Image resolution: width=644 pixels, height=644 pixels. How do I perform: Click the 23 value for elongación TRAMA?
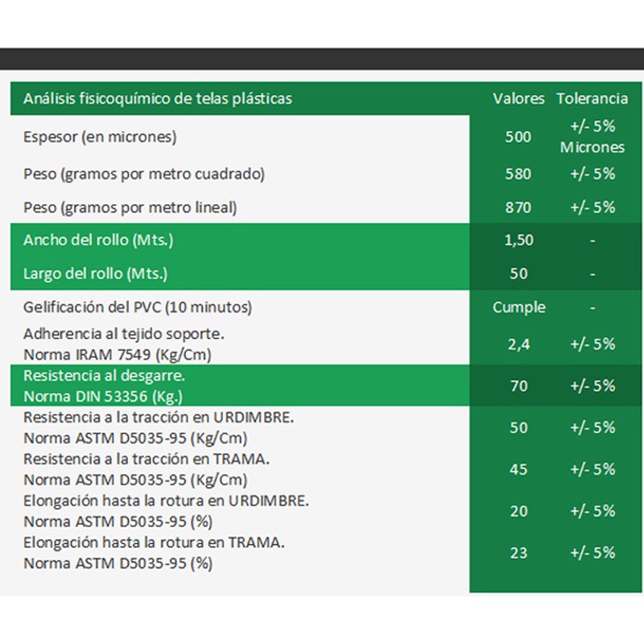point(518,553)
